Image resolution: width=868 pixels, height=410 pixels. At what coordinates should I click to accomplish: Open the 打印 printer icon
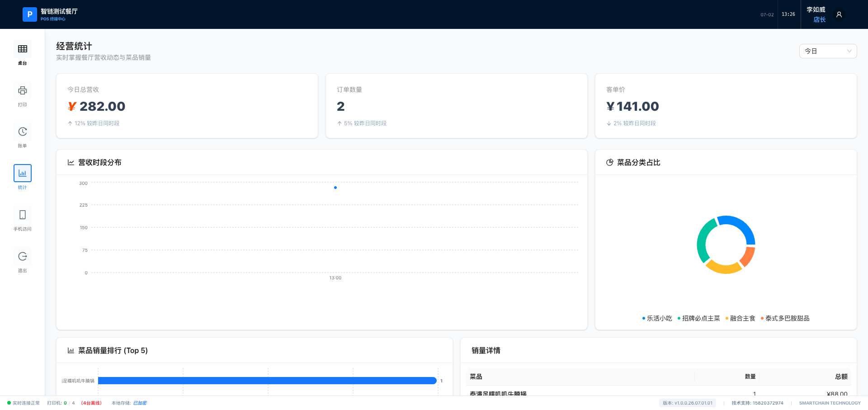pos(23,90)
